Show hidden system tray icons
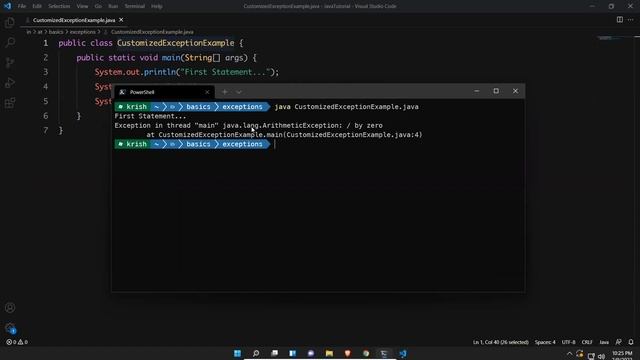 pyautogui.click(x=569, y=354)
